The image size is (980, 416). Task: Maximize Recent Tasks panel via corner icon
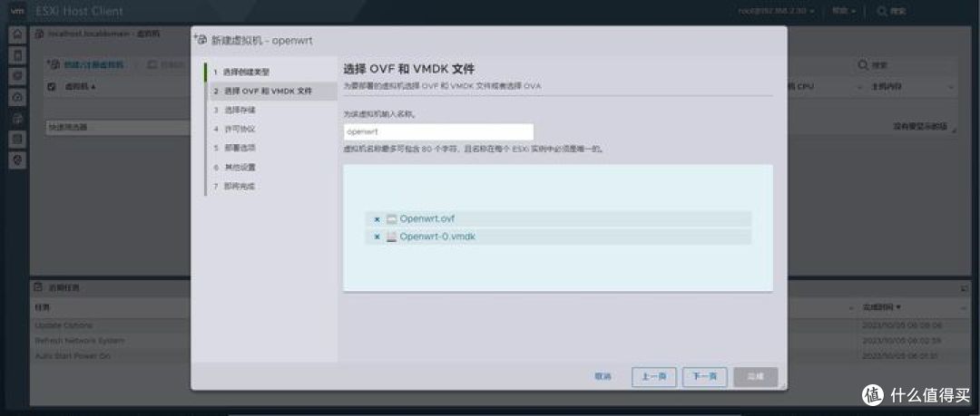(964, 288)
